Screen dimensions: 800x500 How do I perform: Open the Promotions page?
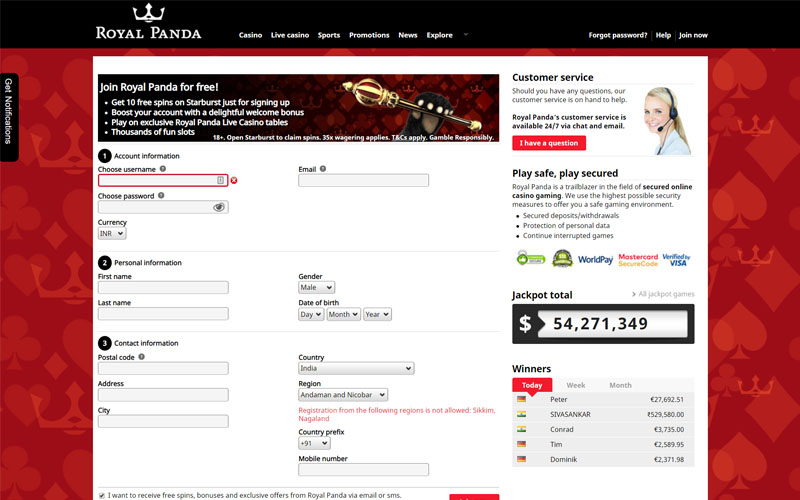[369, 35]
